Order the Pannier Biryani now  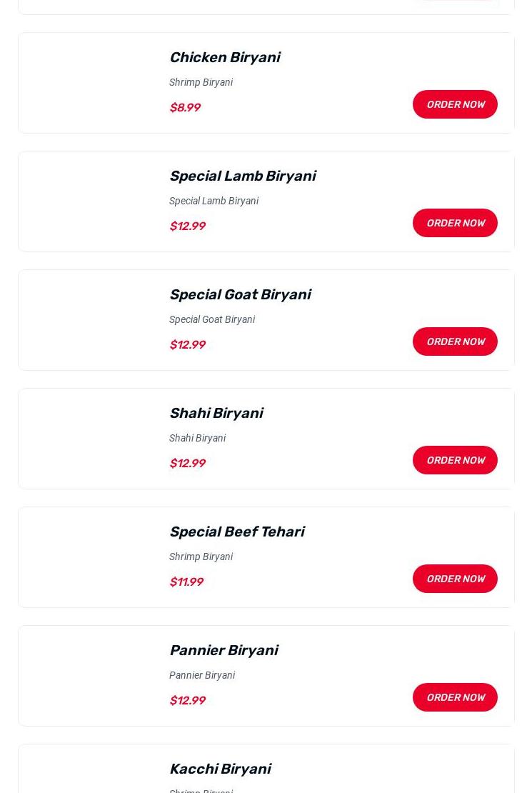pos(455,697)
